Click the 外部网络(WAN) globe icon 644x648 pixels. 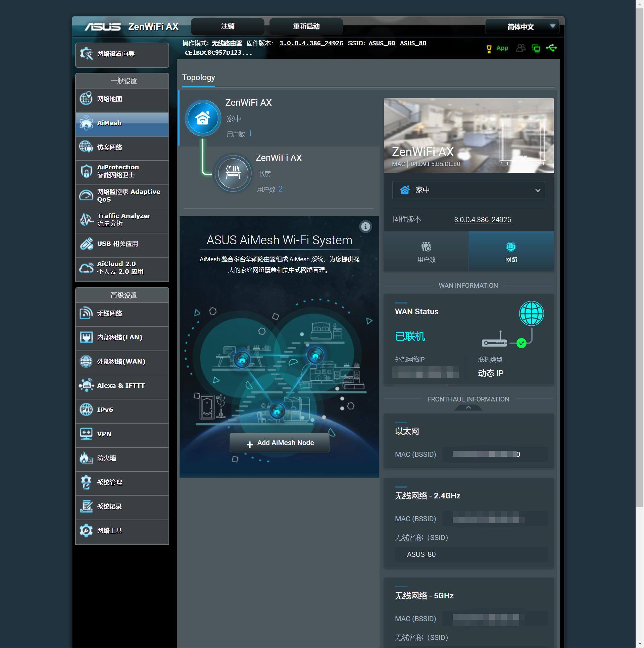point(86,362)
